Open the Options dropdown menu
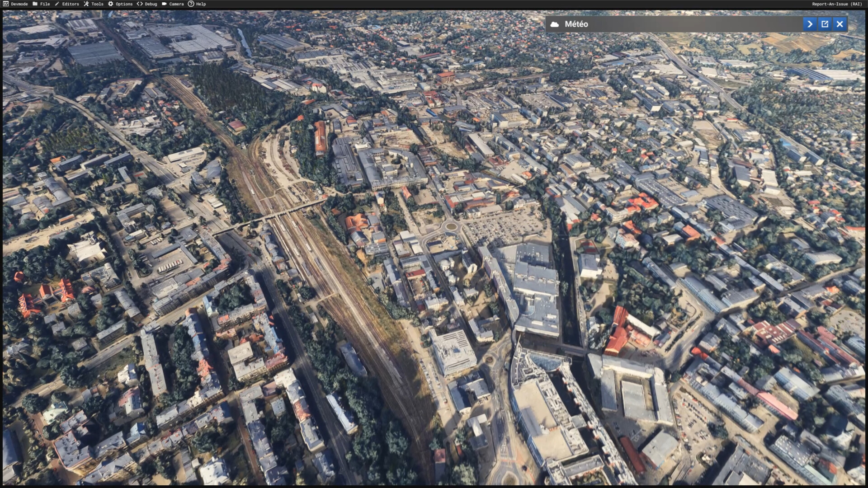The image size is (868, 488). tap(124, 4)
